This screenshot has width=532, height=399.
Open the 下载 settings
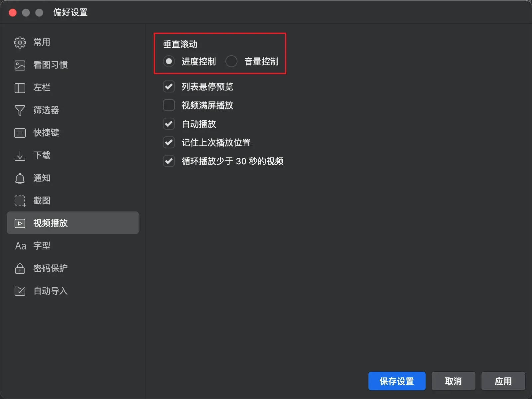(73, 156)
